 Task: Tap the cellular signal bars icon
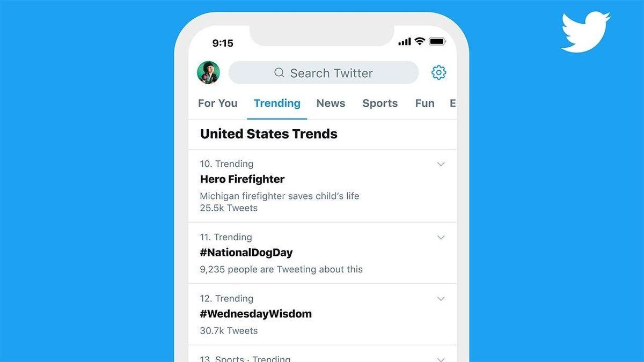404,42
